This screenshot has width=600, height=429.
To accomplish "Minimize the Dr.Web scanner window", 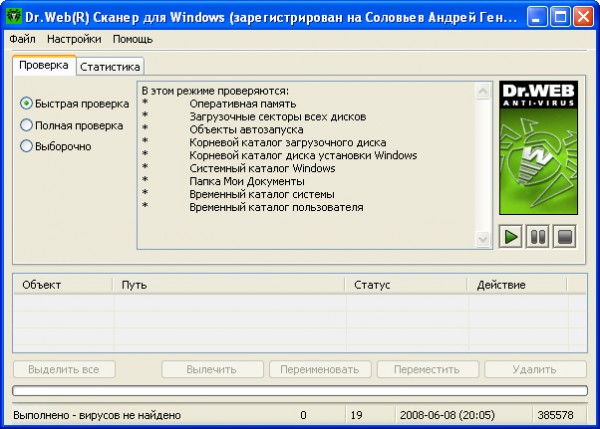I will (536, 17).
